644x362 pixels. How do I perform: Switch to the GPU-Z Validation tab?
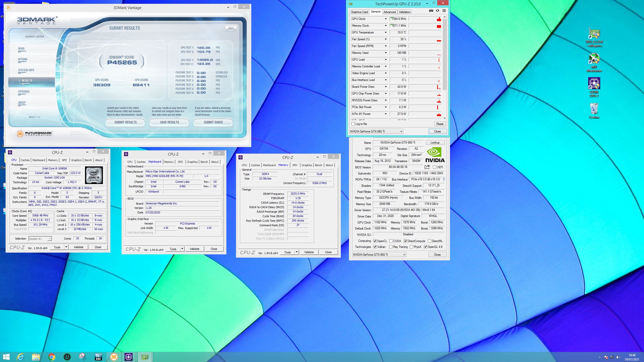(x=405, y=12)
